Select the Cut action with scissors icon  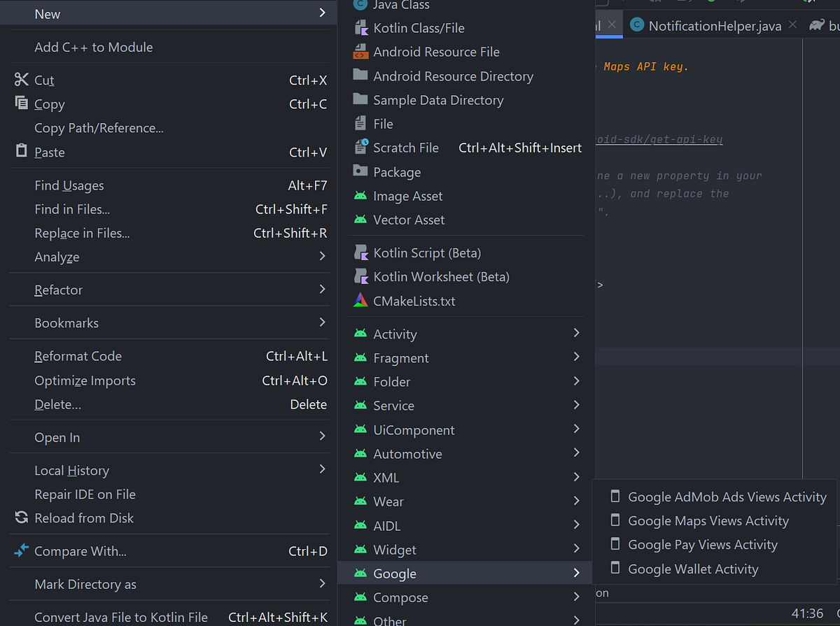point(43,80)
